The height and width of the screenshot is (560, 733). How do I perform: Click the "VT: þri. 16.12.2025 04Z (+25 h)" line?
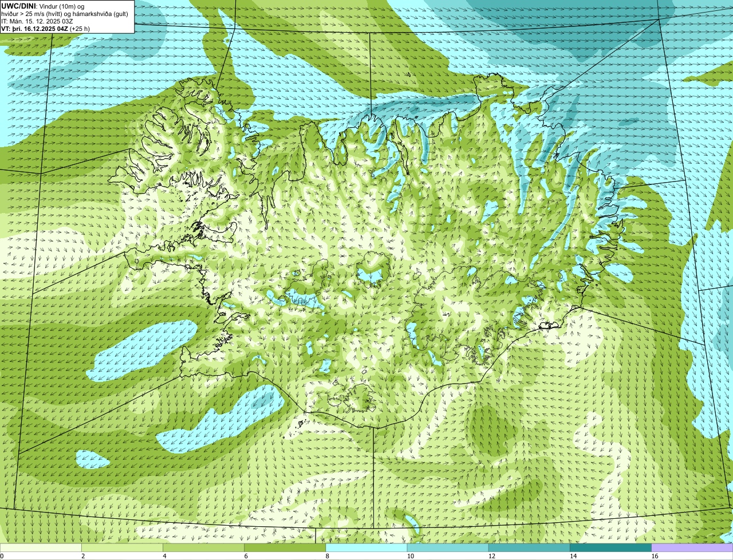click(x=46, y=29)
